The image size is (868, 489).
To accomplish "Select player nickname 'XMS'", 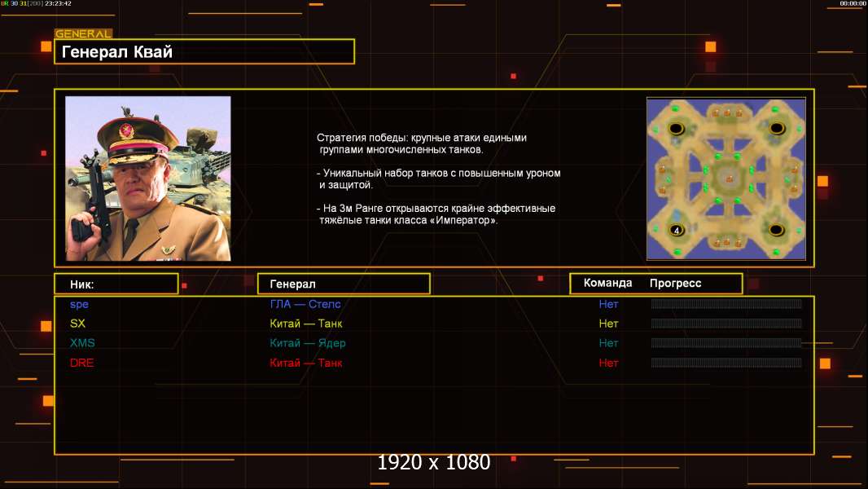I will tap(82, 343).
